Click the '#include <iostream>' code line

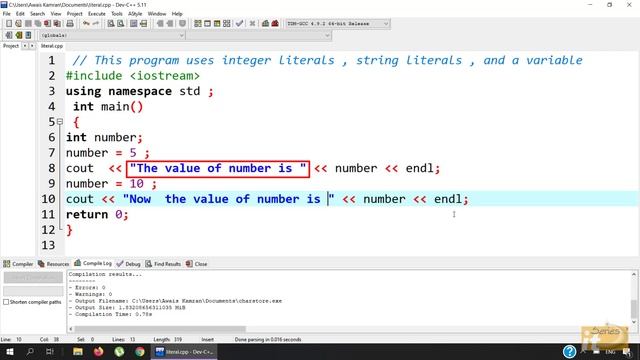[x=133, y=76]
